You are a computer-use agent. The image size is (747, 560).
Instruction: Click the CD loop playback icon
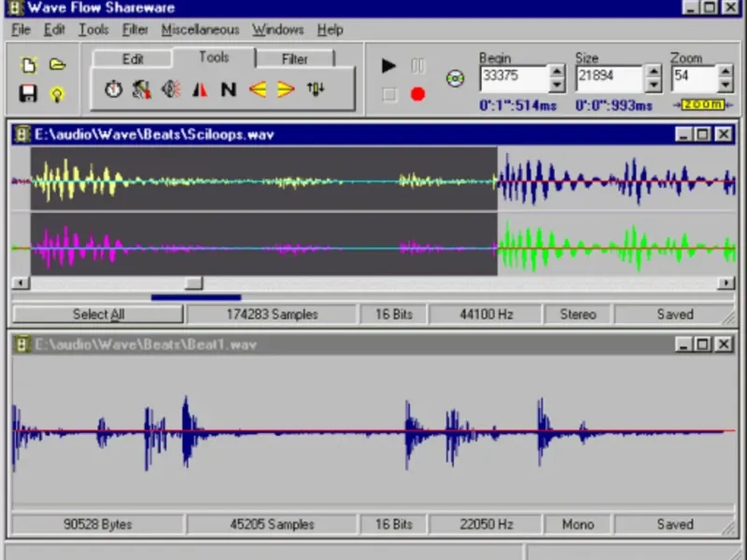point(455,78)
